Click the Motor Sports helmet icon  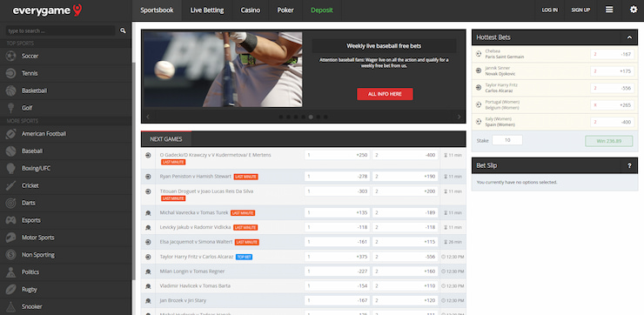pyautogui.click(x=11, y=238)
